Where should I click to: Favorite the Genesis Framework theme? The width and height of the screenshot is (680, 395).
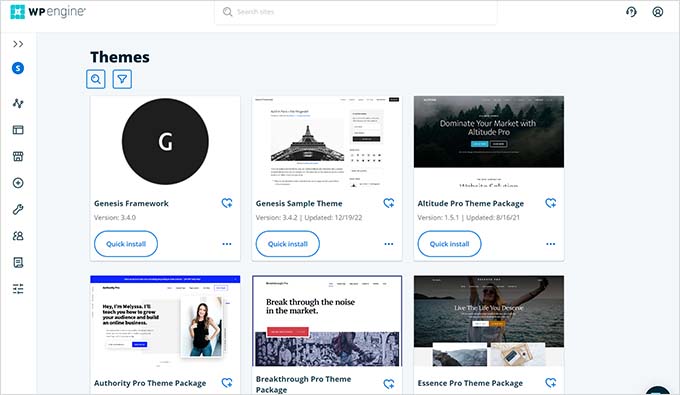(227, 203)
